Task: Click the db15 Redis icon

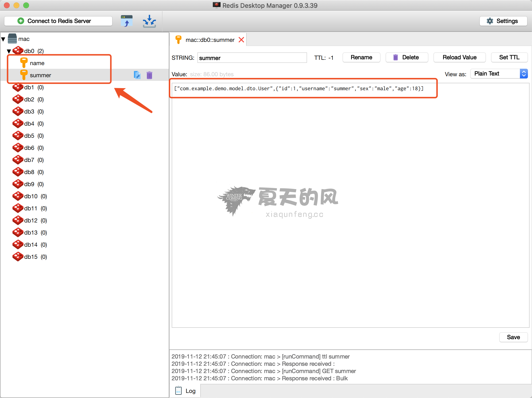Action: [18, 257]
